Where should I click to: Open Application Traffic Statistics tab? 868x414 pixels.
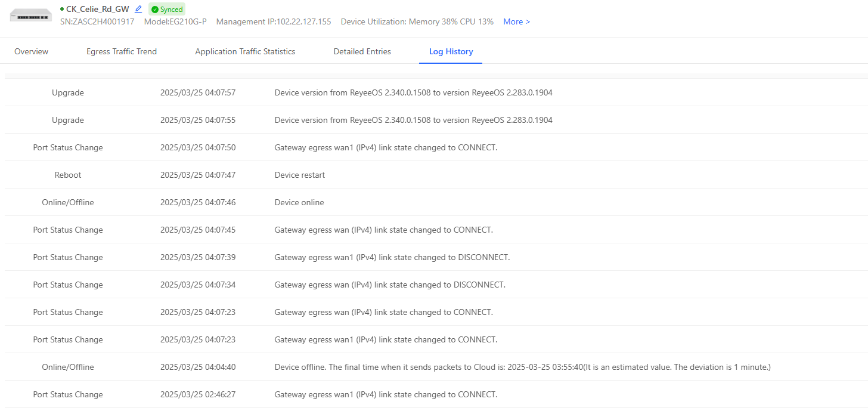pos(245,51)
